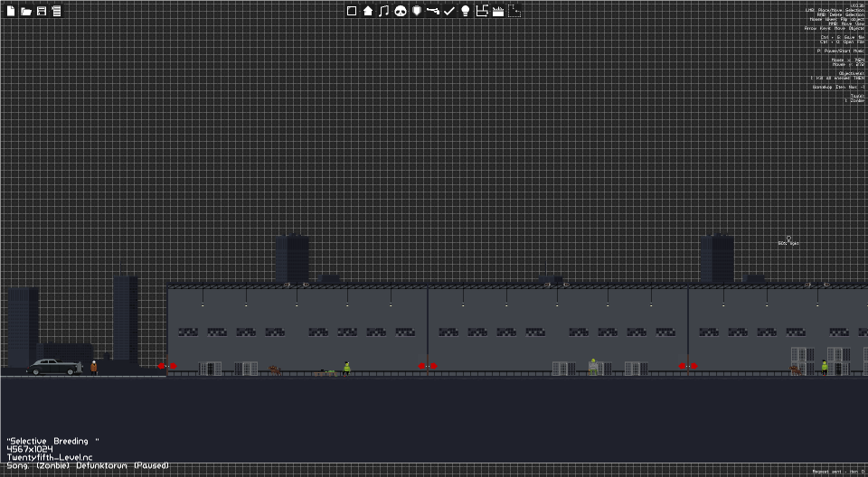The image size is (868, 477).
Task: Open the level notes list icon
Action: click(56, 11)
